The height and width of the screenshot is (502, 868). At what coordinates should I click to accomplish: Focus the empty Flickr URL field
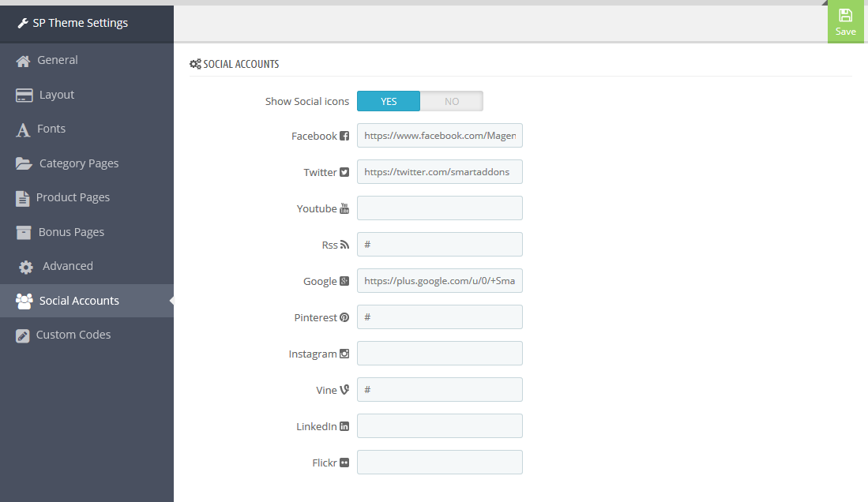pyautogui.click(x=440, y=463)
